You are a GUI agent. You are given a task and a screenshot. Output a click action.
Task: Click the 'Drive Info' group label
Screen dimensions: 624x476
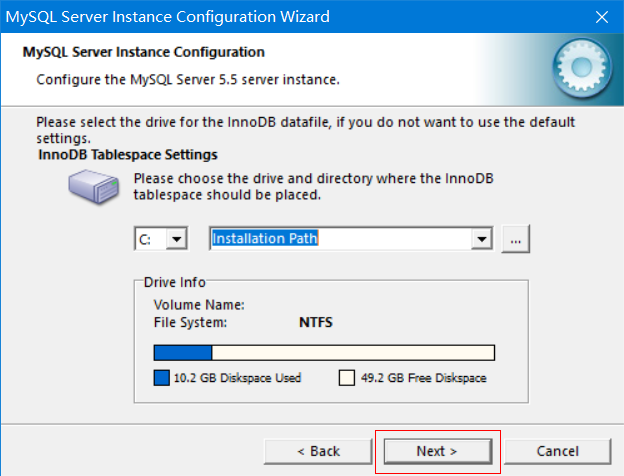click(x=174, y=282)
